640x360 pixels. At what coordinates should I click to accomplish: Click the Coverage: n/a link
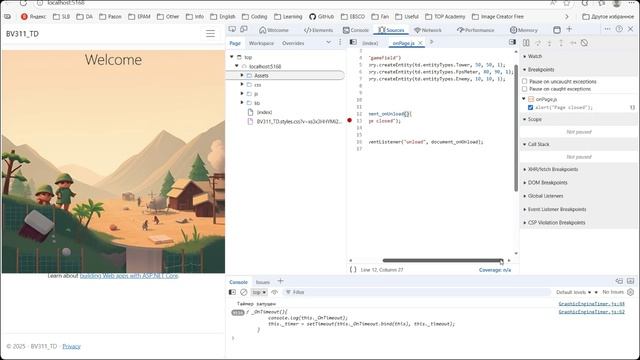click(495, 270)
